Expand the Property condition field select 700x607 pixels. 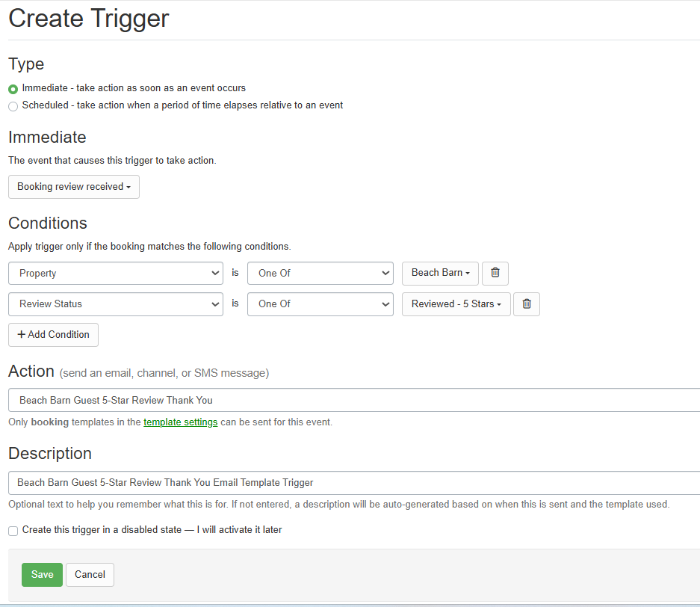115,274
